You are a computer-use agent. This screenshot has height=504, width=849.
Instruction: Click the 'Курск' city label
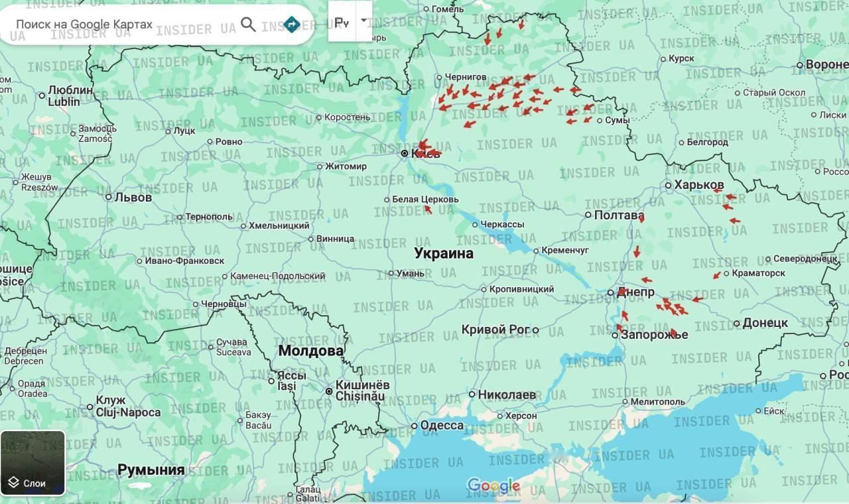click(681, 58)
